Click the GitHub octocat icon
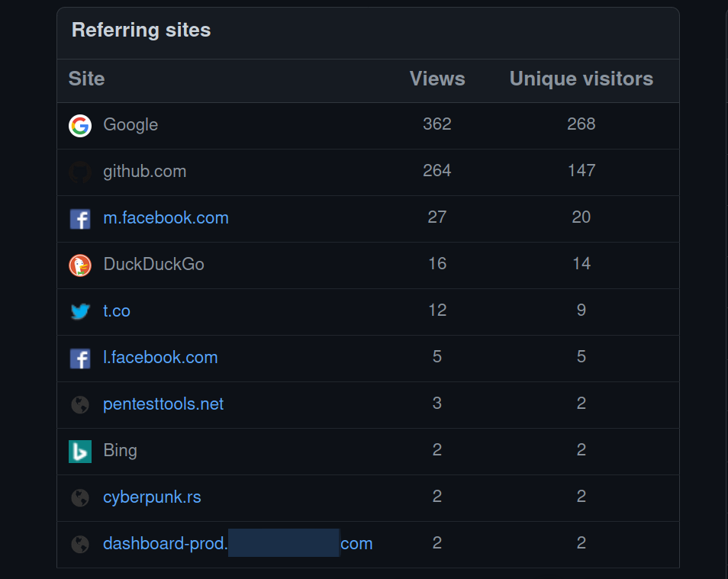 click(x=80, y=172)
